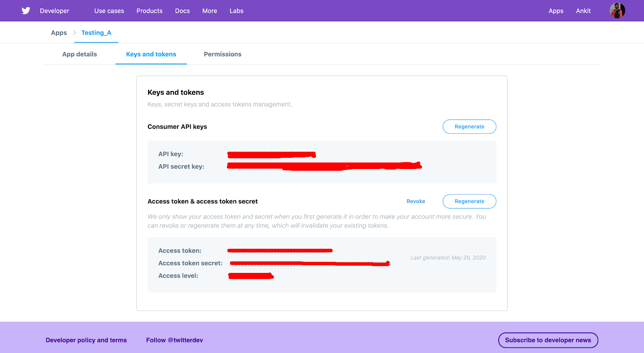Click the Twitter bird logo

coord(26,10)
